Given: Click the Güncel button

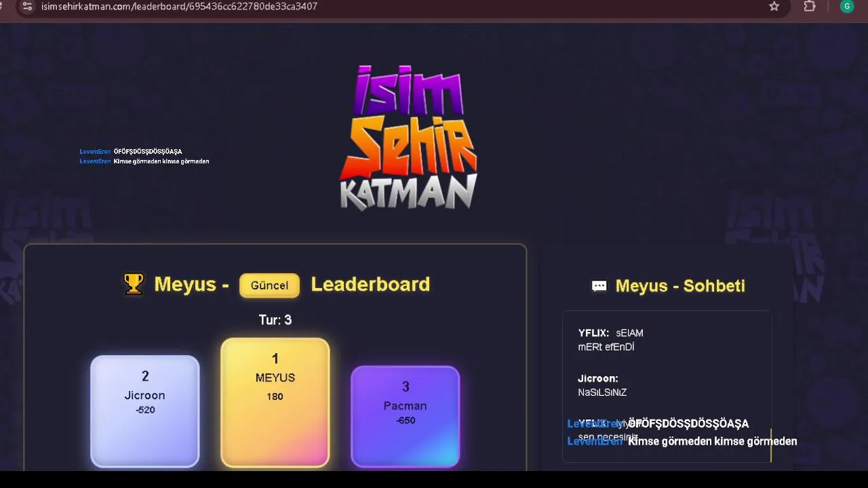Looking at the screenshot, I should (x=269, y=285).
